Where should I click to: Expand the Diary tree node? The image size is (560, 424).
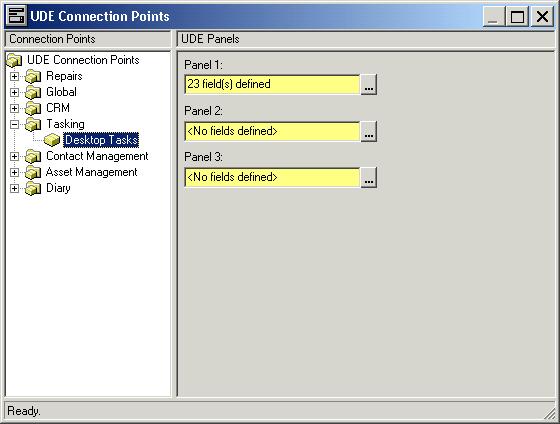tap(14, 188)
